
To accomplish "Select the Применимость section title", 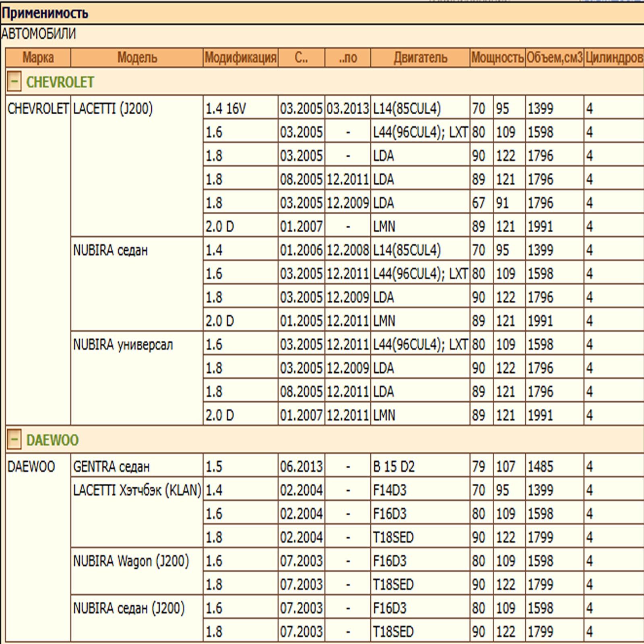I will 45,13.
